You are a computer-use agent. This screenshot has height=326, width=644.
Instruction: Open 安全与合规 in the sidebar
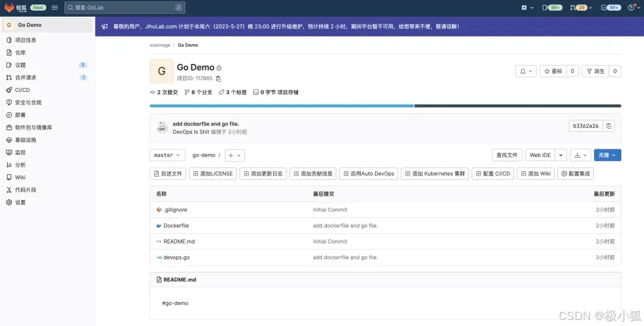pyautogui.click(x=28, y=102)
